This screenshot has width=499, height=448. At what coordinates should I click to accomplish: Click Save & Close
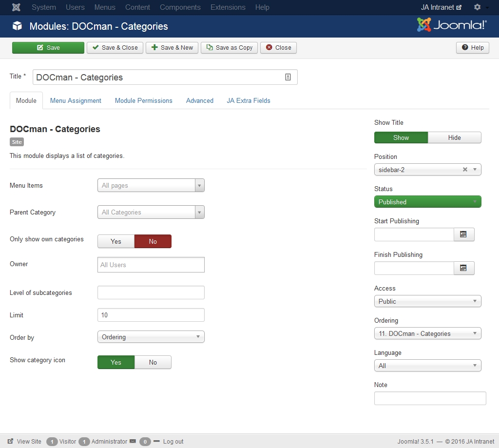point(115,48)
